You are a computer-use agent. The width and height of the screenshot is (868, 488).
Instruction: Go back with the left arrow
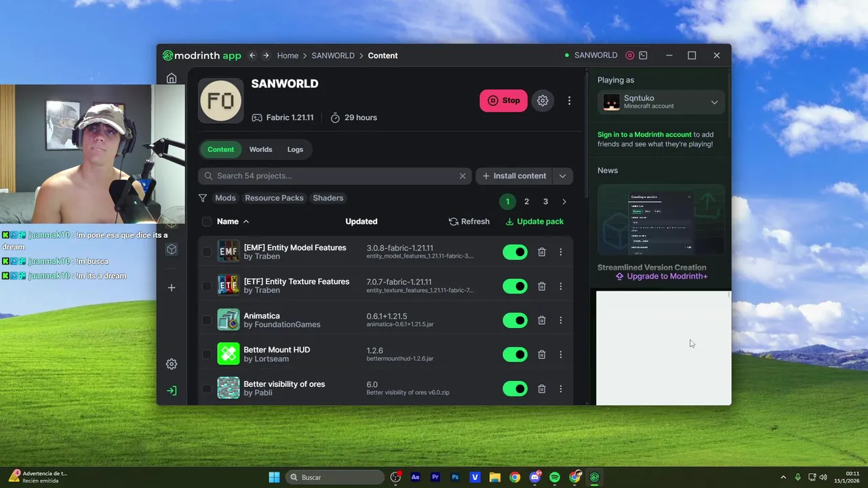[252, 56]
